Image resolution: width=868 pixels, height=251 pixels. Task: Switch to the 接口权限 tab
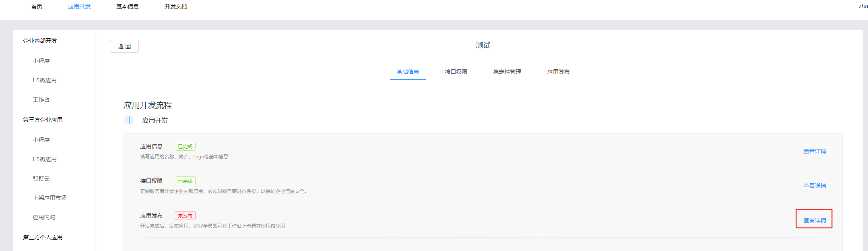click(456, 72)
